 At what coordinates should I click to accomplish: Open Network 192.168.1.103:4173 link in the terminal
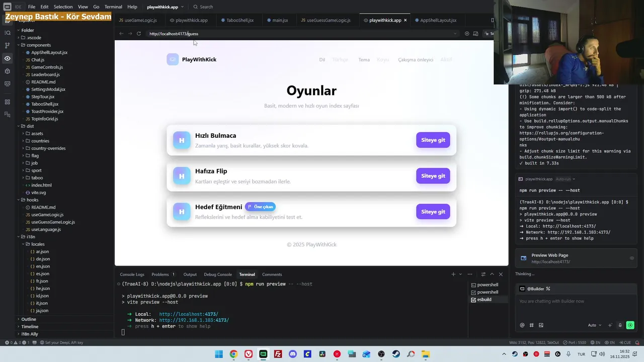pos(194,320)
